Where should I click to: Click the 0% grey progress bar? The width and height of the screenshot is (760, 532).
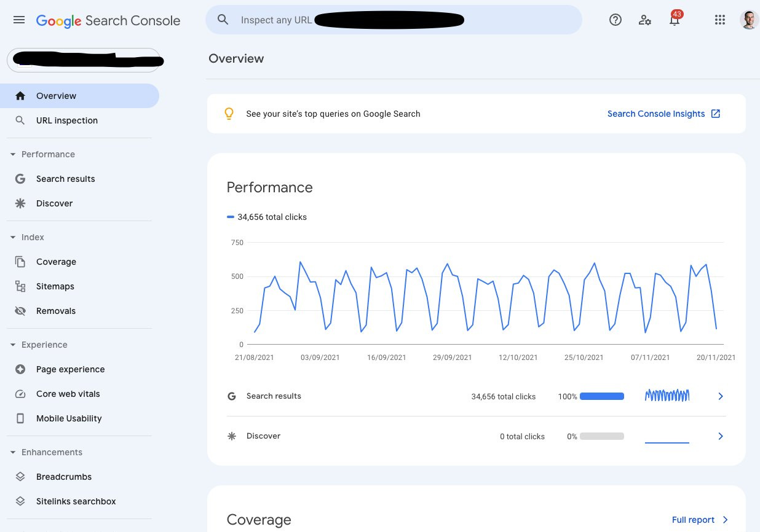602,436
